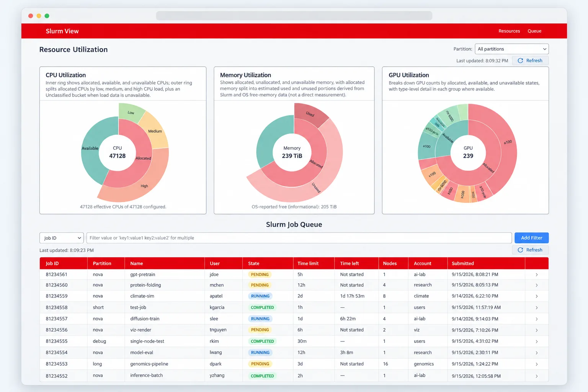The height and width of the screenshot is (392, 588).
Task: Focus the filter value input field
Action: point(299,238)
